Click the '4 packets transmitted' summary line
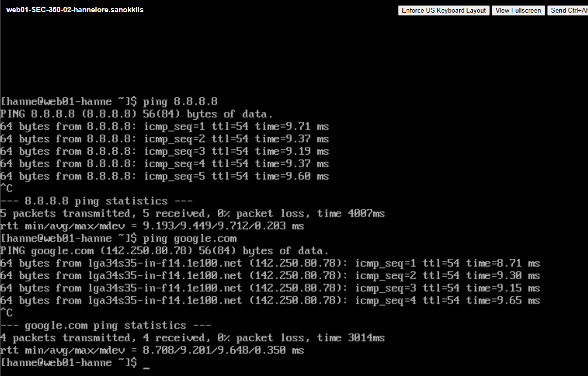 point(192,338)
